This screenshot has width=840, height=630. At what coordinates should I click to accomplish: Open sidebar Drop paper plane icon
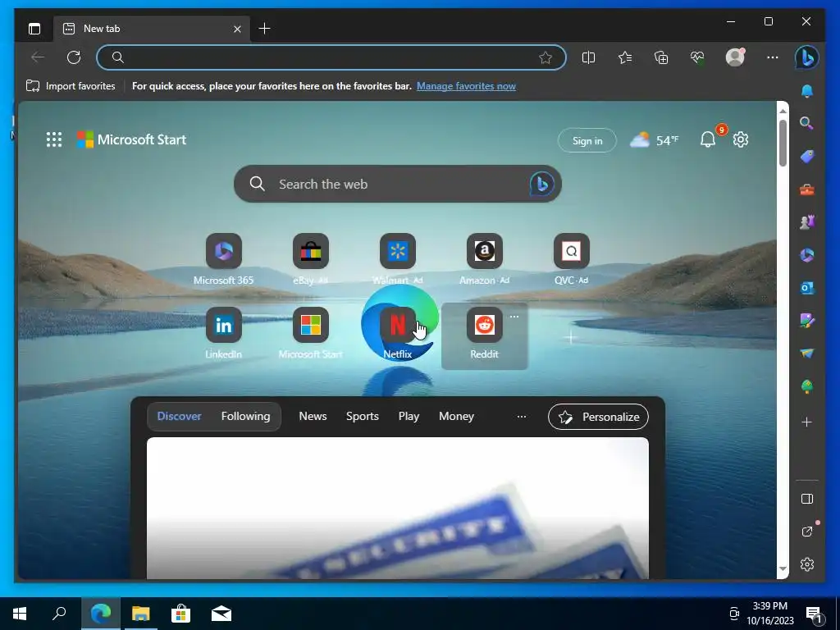click(x=807, y=353)
